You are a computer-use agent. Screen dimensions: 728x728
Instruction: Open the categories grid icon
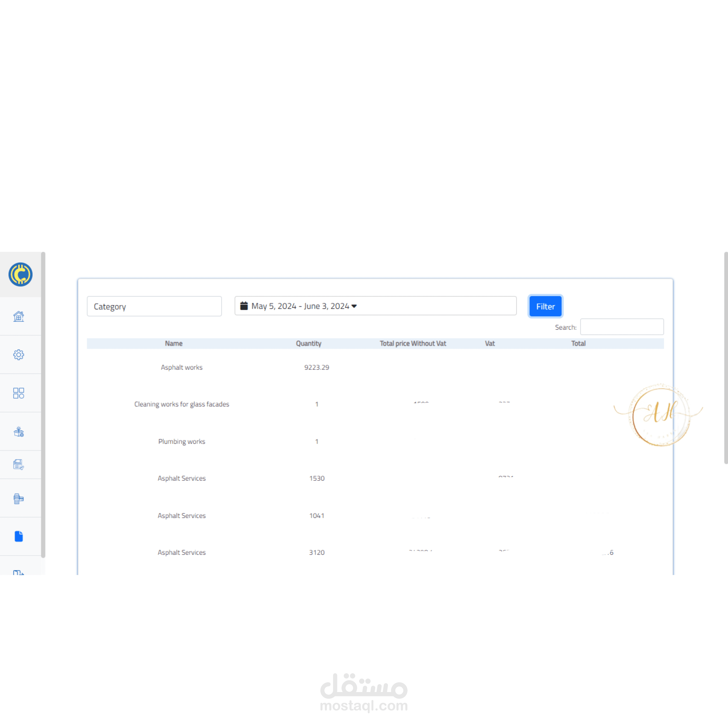click(x=18, y=393)
